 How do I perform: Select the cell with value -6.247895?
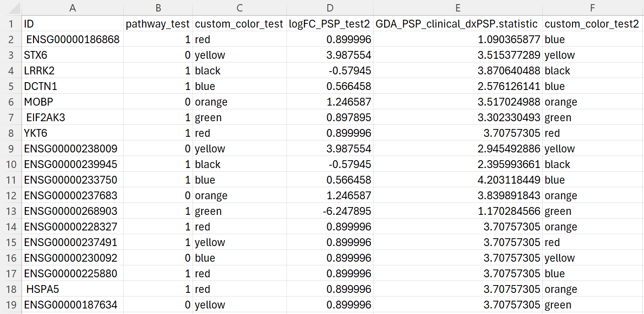(x=330, y=211)
